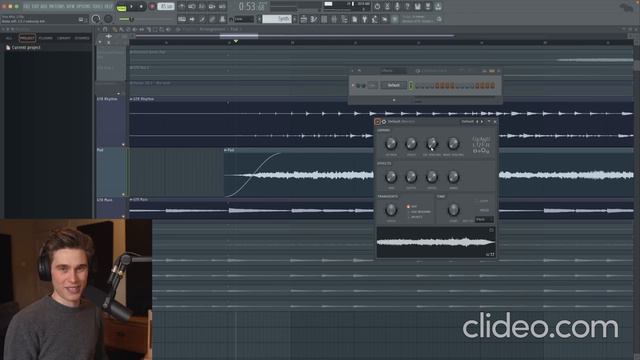Open the Key to dropdown in Granulizer
This screenshot has height=360, width=640.
click(x=484, y=220)
